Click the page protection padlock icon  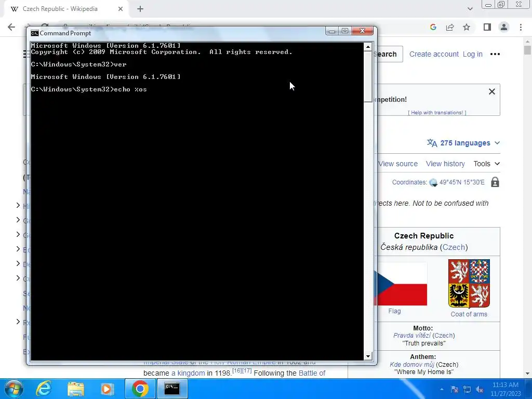[495, 182]
